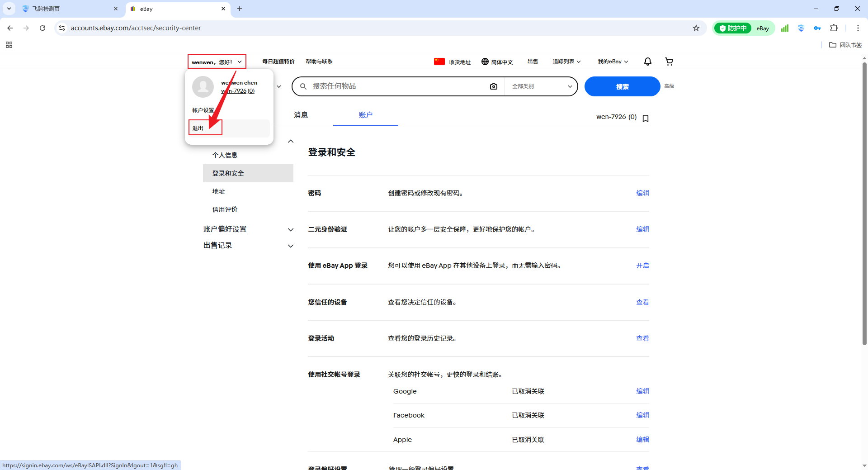The image size is (868, 470).
Task: Close the 飞腾检测页 tab
Action: [x=116, y=9]
